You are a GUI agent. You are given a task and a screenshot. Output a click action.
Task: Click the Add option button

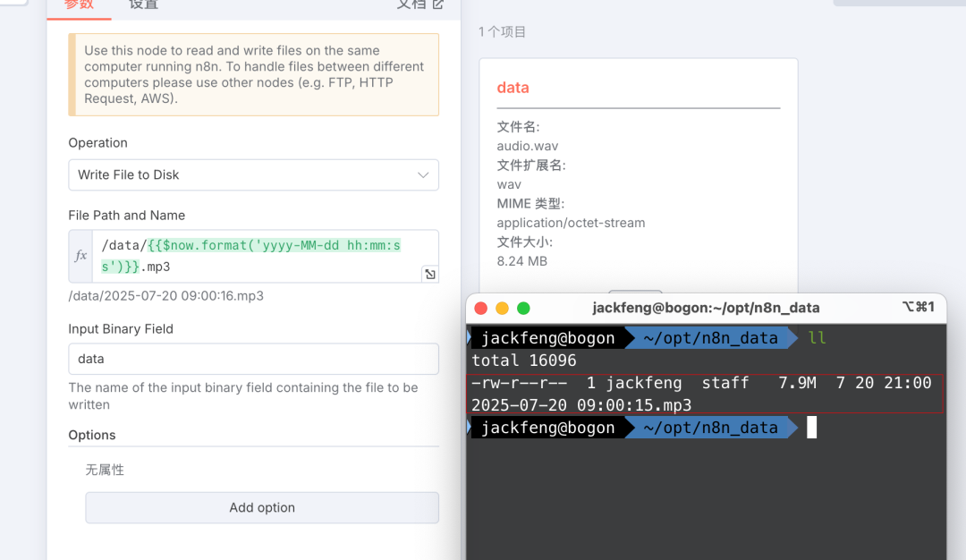(x=262, y=507)
